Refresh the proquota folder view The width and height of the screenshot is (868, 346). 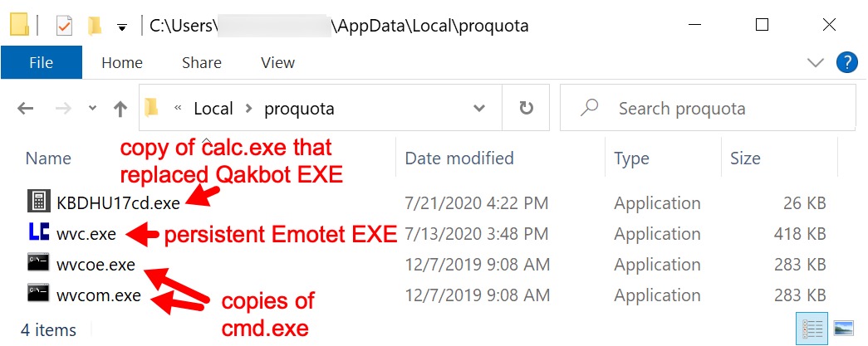(x=525, y=108)
